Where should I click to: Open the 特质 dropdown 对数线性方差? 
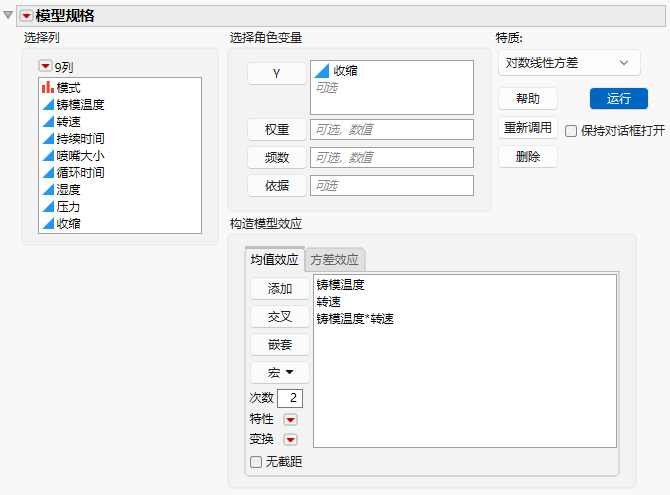click(569, 63)
